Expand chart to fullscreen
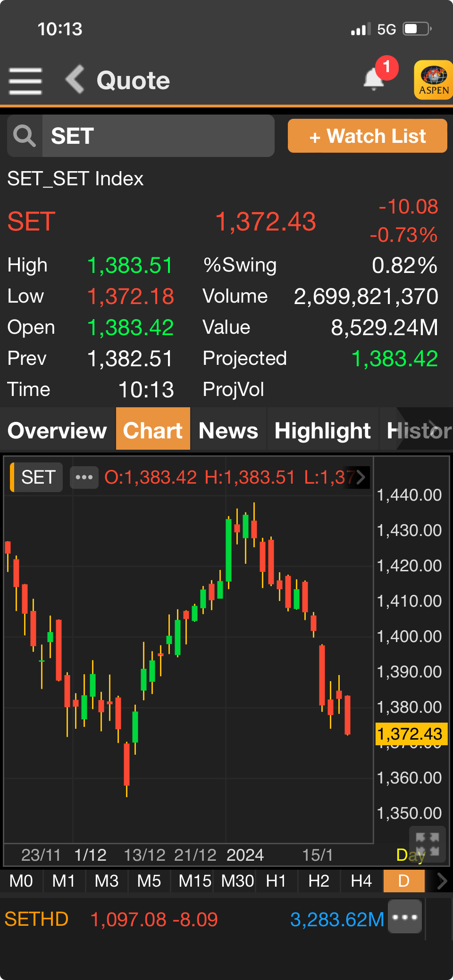The width and height of the screenshot is (453, 980). [x=428, y=844]
